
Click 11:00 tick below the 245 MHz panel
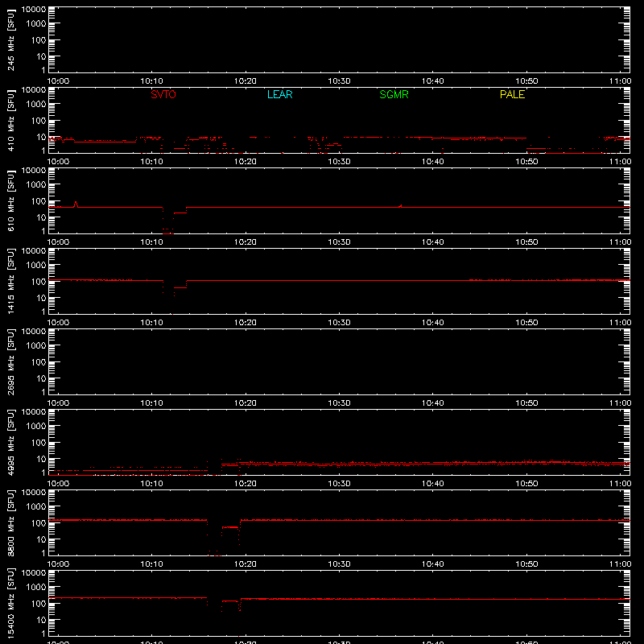point(620,81)
